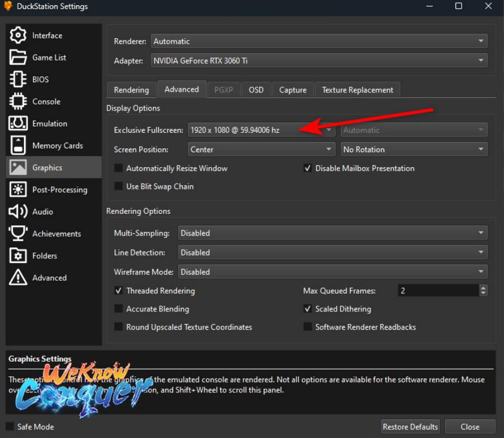The height and width of the screenshot is (438, 504).
Task: Uncheck Disable Mailbox Presentation
Action: pos(308,168)
